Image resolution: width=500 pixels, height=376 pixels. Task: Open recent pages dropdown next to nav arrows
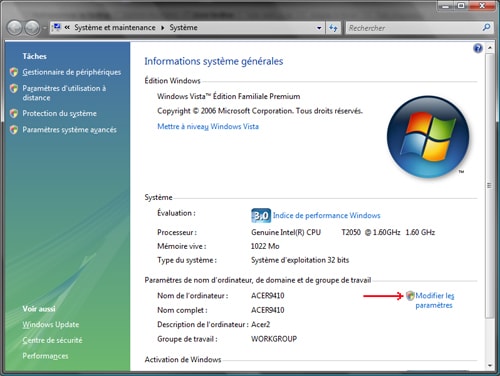tap(44, 28)
